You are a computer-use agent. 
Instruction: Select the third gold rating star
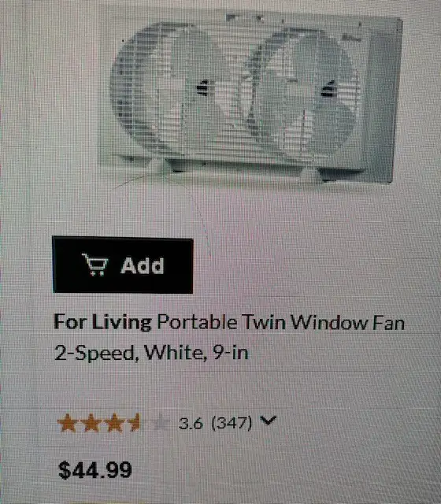point(114,423)
